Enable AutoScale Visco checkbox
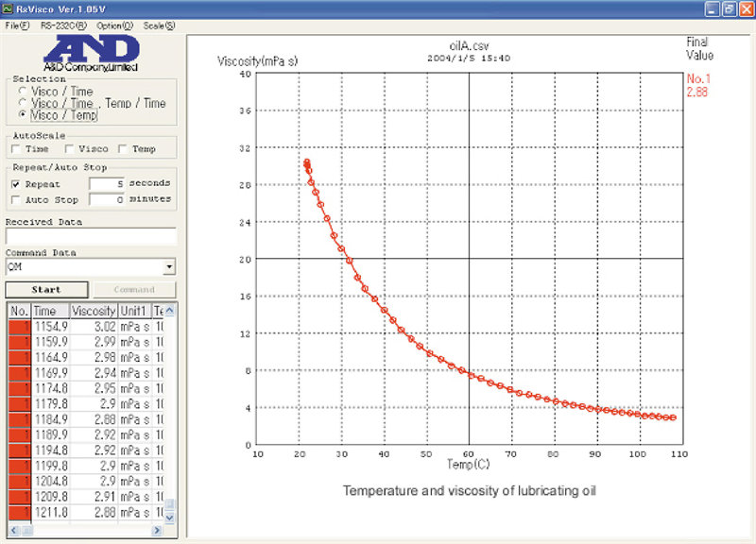The height and width of the screenshot is (544, 756). (69, 149)
